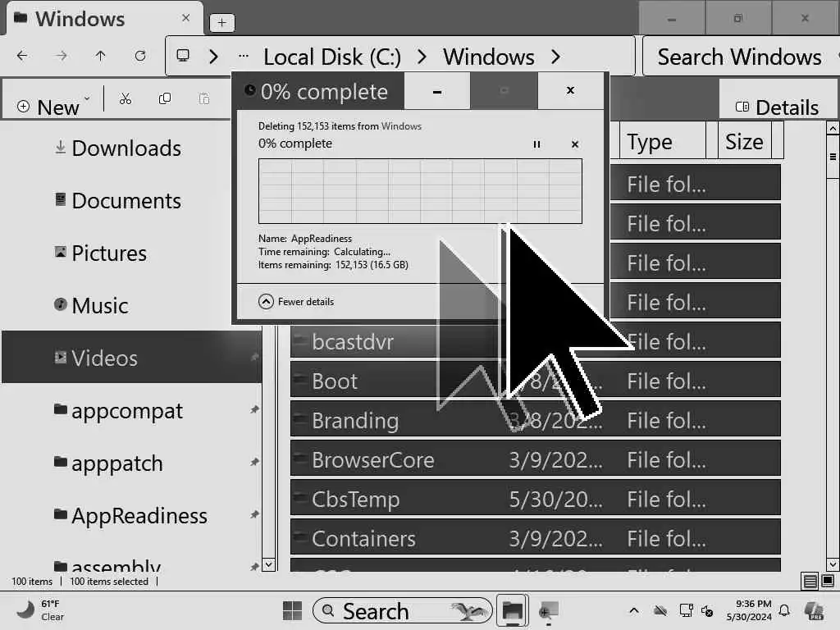
Task: Click the network display tray icon
Action: (x=686, y=610)
